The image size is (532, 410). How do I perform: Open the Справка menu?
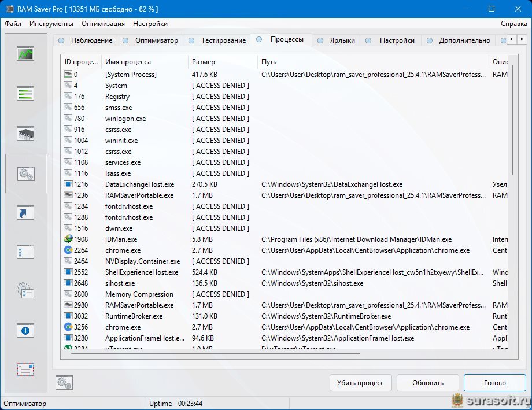tap(513, 23)
